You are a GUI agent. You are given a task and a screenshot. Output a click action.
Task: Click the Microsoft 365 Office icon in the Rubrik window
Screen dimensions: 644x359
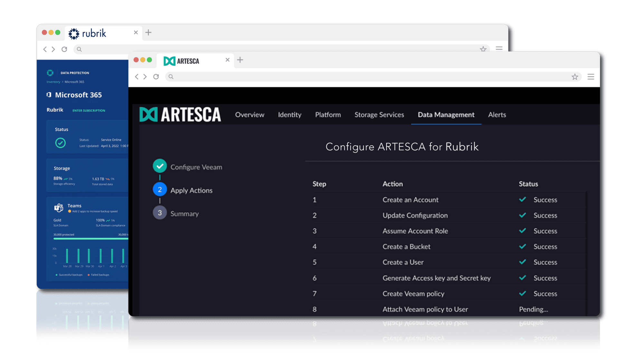[x=49, y=95]
